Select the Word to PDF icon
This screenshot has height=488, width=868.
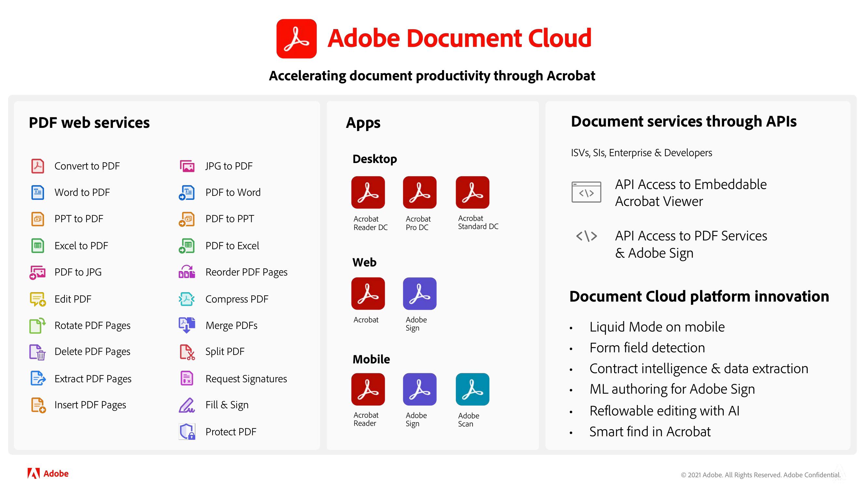coord(37,192)
